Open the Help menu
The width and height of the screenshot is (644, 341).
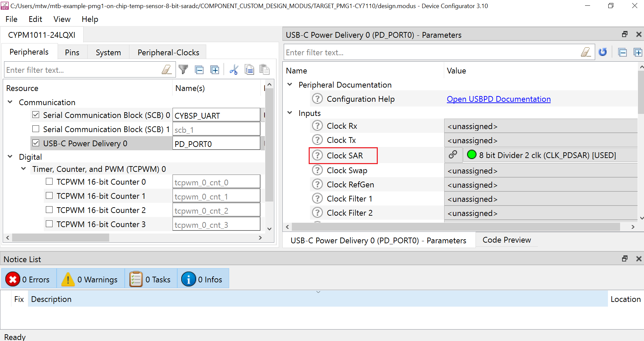[x=90, y=19]
